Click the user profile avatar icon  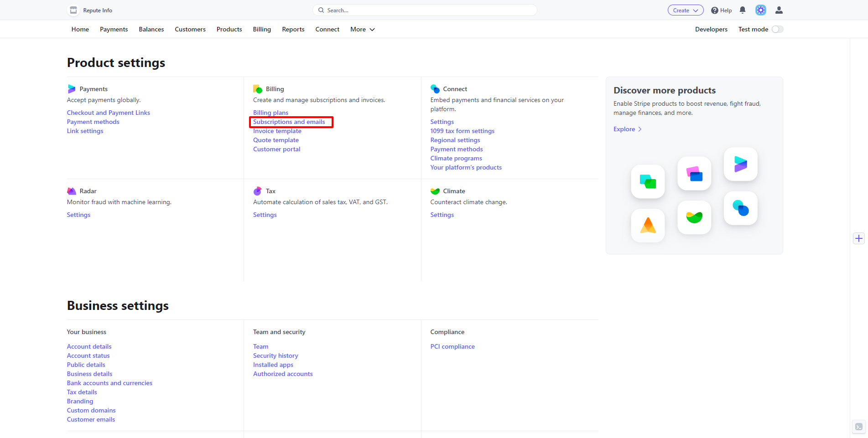[779, 10]
